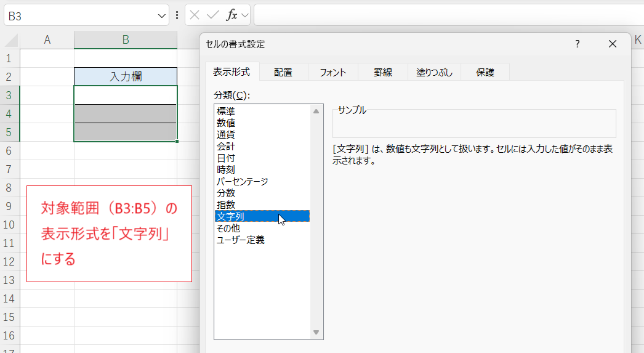Switch to the 配置 tab
This screenshot has width=644, height=353.
[x=283, y=72]
